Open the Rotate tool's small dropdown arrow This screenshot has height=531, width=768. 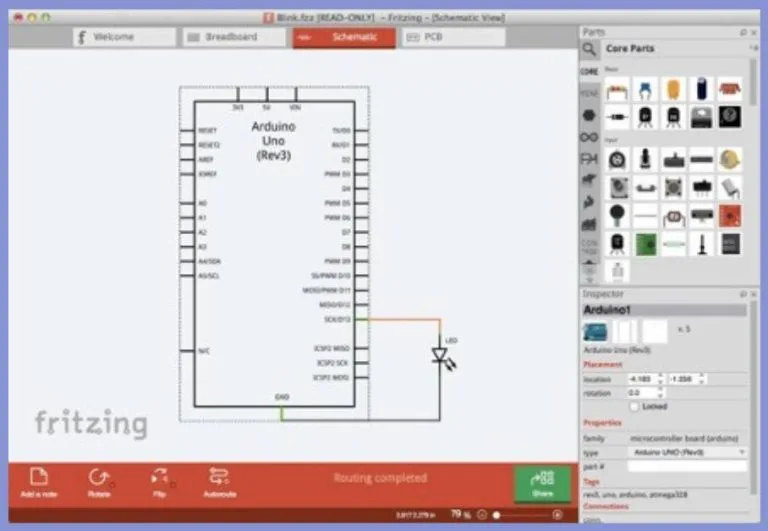pos(113,484)
